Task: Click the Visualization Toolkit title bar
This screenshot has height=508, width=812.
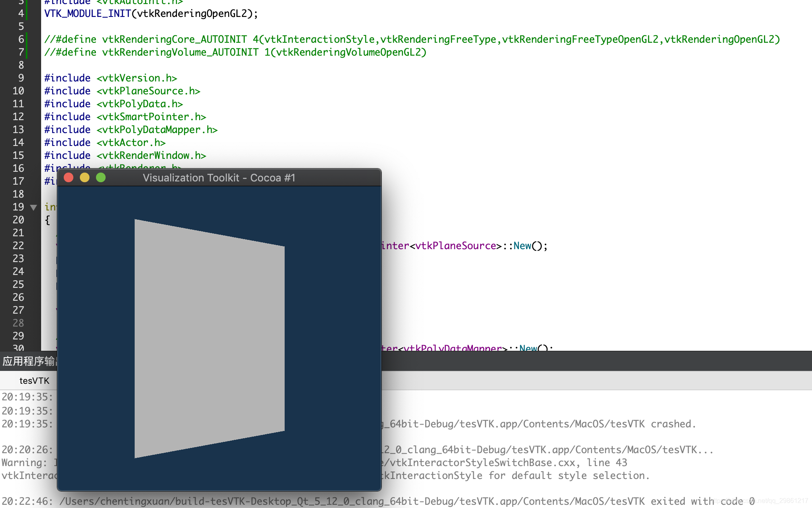Action: pyautogui.click(x=219, y=178)
